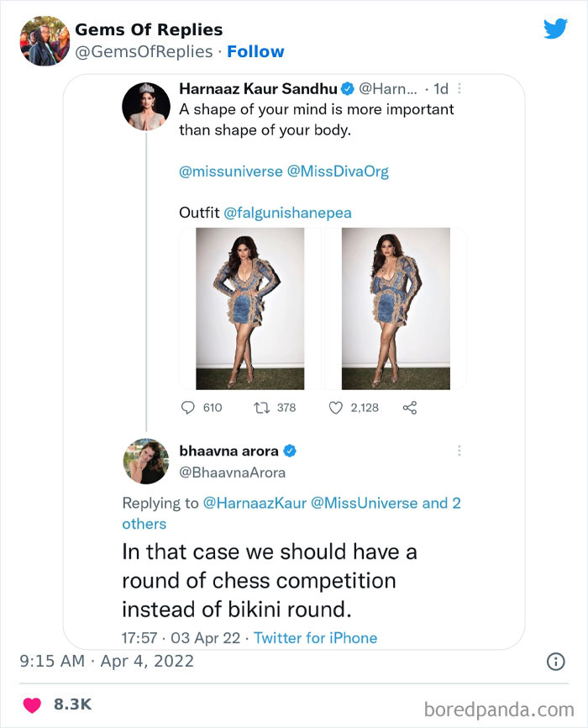Open the three-dot menu on Harnaaz's tweet
The image size is (588, 728).
click(459, 87)
